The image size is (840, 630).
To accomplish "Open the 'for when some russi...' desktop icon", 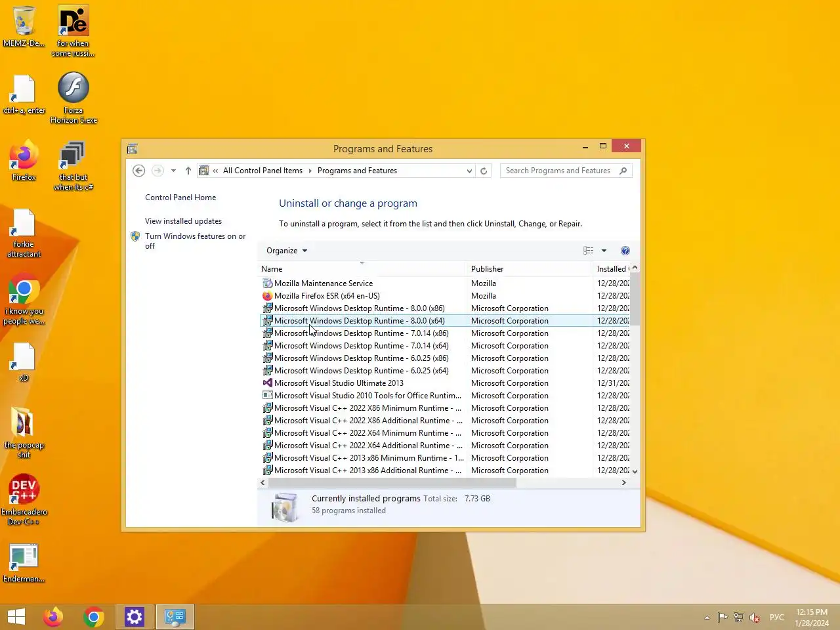I will point(73,31).
